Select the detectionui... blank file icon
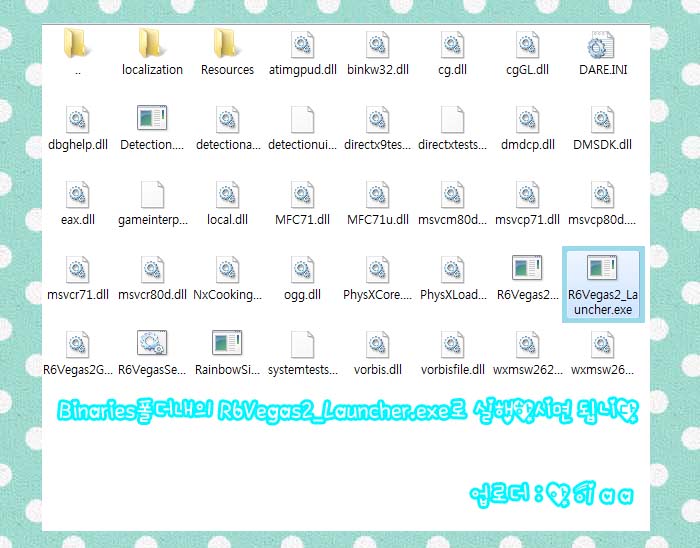The image size is (700, 548). click(303, 120)
